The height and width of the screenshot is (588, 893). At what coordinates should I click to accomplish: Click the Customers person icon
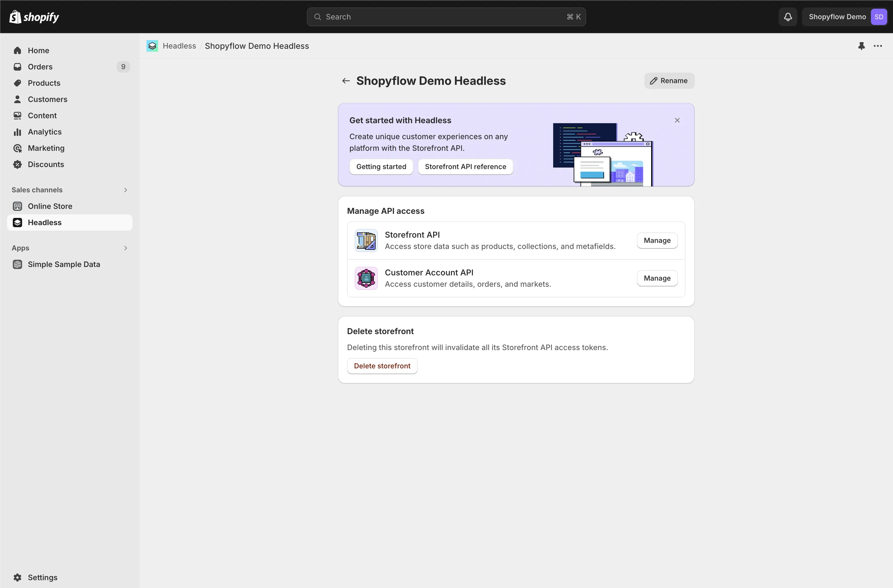tap(17, 99)
